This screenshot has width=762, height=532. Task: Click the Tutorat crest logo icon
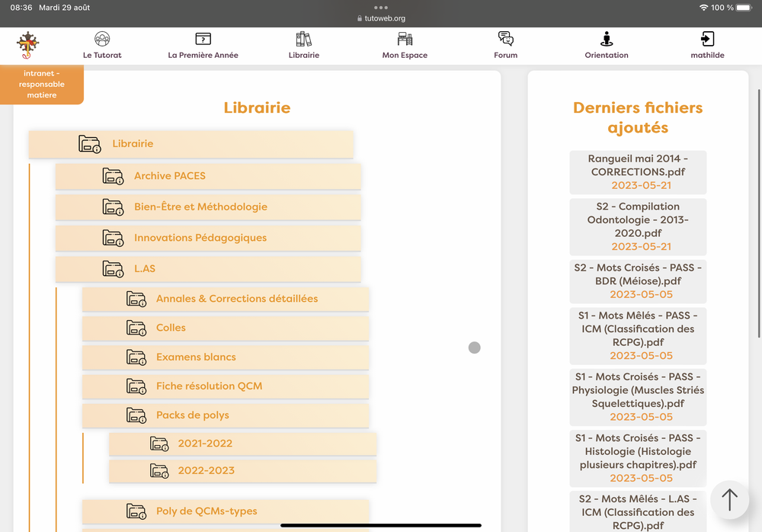tap(28, 45)
